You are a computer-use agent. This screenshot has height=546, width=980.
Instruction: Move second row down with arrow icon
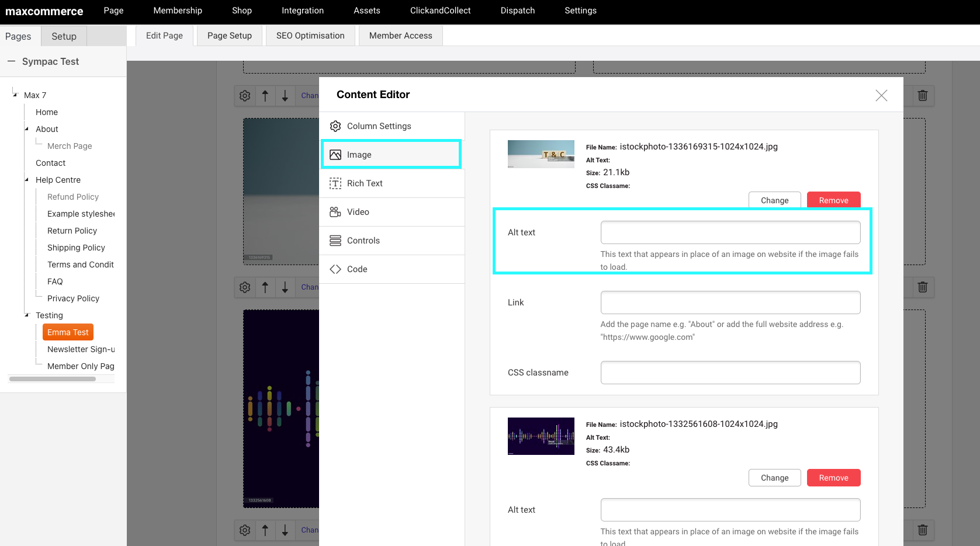click(285, 287)
